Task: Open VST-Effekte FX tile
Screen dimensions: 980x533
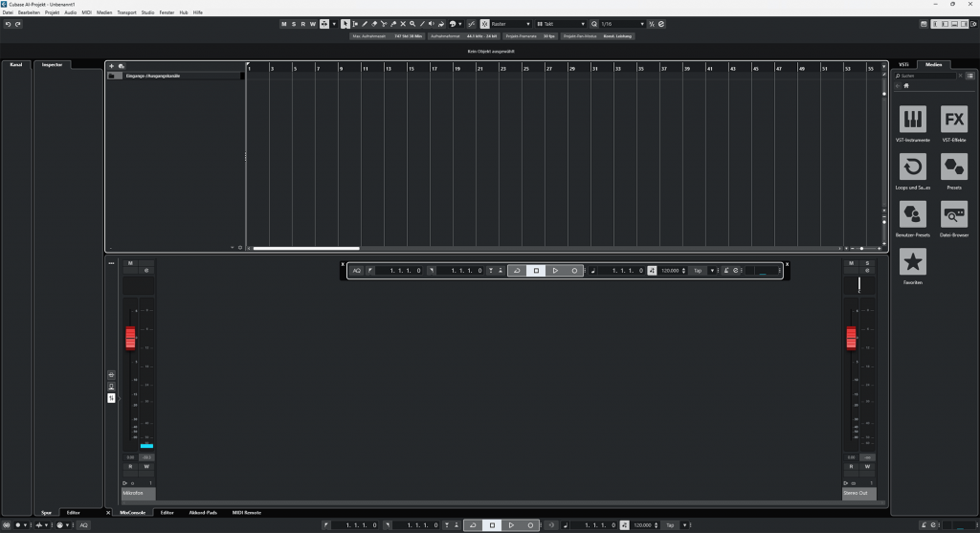Action: click(954, 119)
